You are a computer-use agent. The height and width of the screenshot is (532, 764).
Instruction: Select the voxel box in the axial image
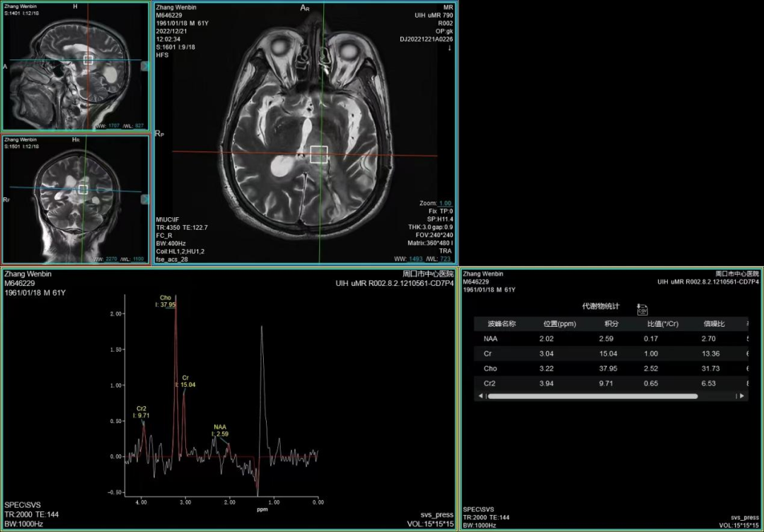[318, 154]
